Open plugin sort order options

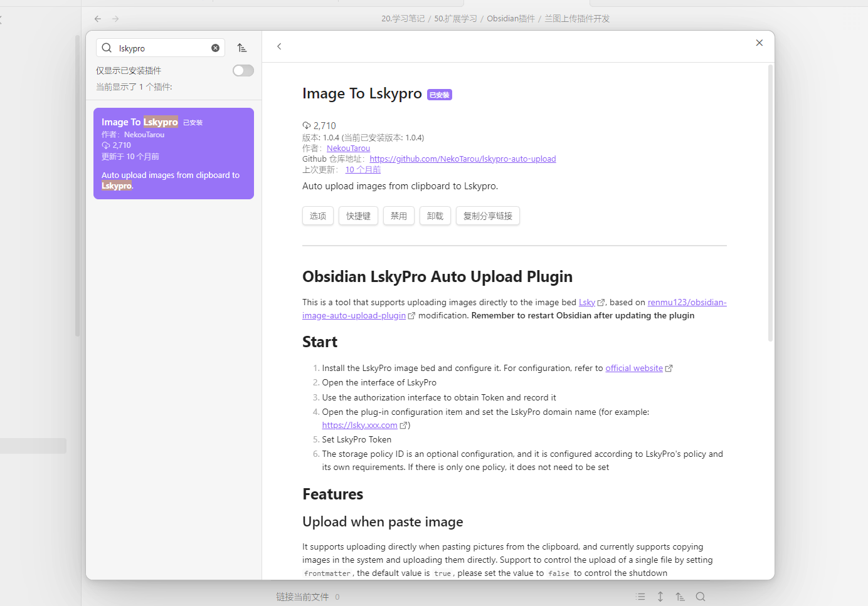coord(242,48)
